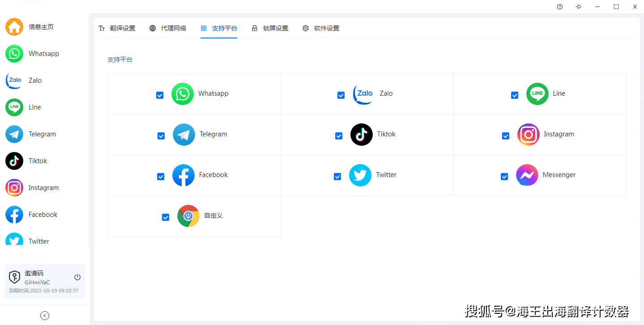Click Telegram logo in platform grid
The image size is (644, 325).
[x=184, y=135]
